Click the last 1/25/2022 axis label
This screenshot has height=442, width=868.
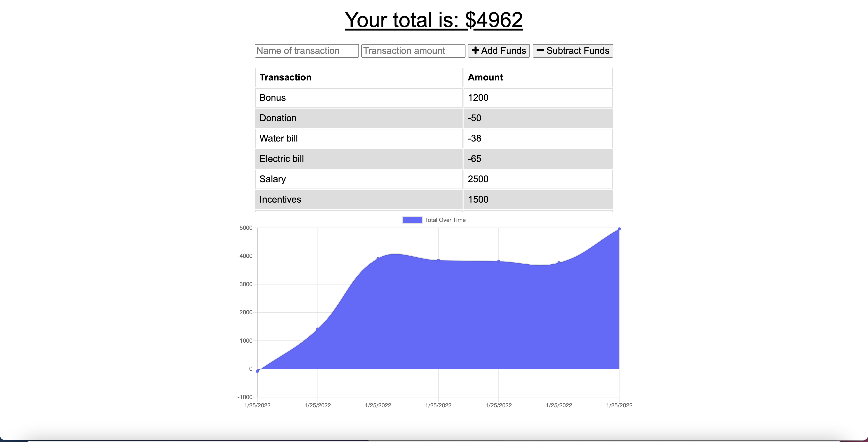click(x=619, y=406)
